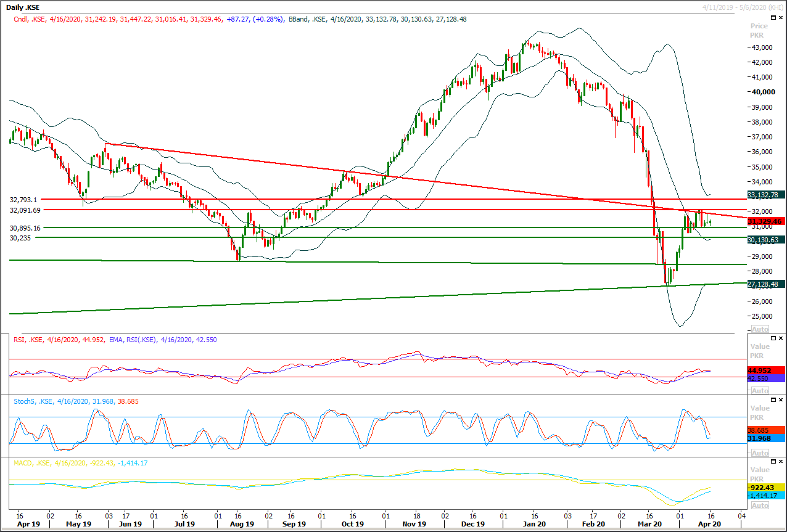Screen dimensions: 787x532
Task: Click the 30,895.16 support level label
Action: tap(25, 228)
